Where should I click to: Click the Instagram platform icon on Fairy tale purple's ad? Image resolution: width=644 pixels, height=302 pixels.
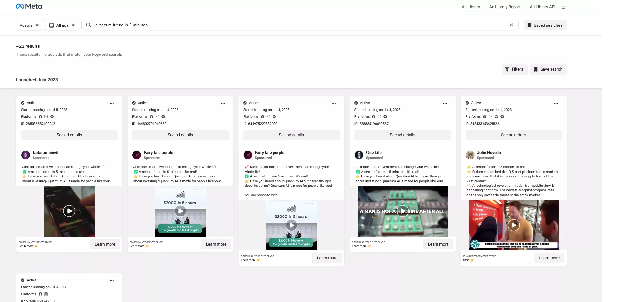(157, 116)
